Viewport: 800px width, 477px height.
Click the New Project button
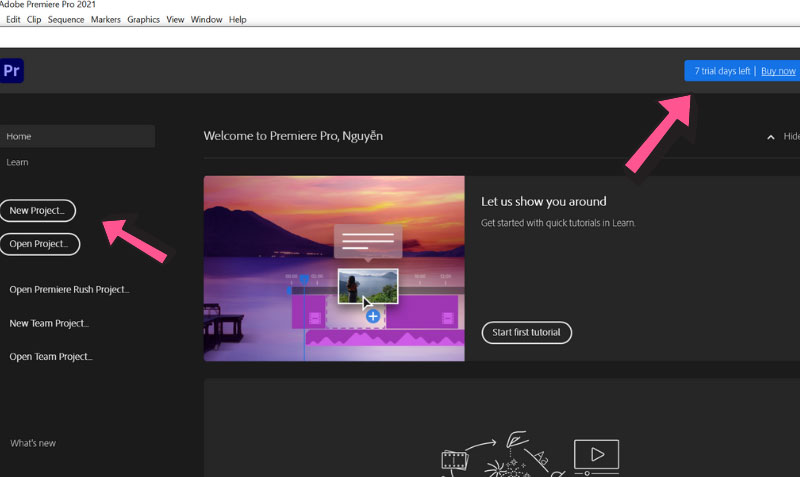coord(37,211)
